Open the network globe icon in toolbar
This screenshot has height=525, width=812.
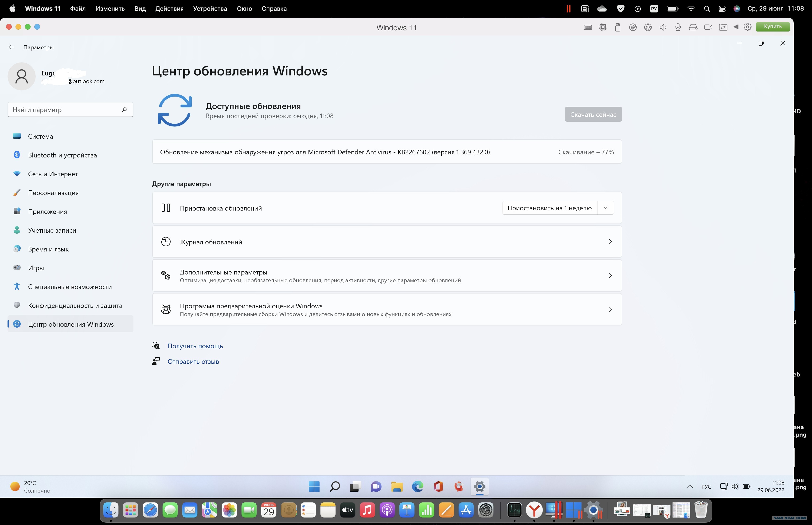pos(648,27)
